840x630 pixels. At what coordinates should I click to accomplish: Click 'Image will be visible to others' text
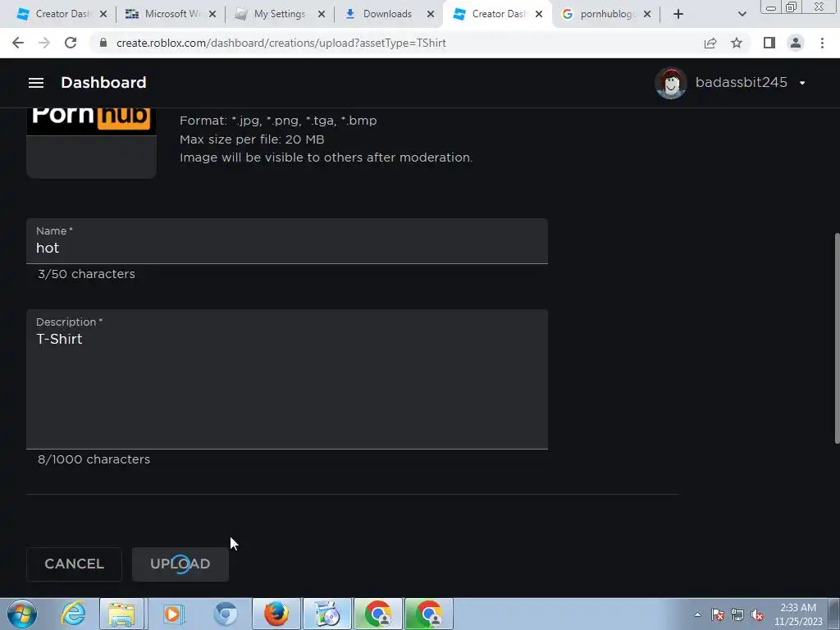[x=326, y=157]
